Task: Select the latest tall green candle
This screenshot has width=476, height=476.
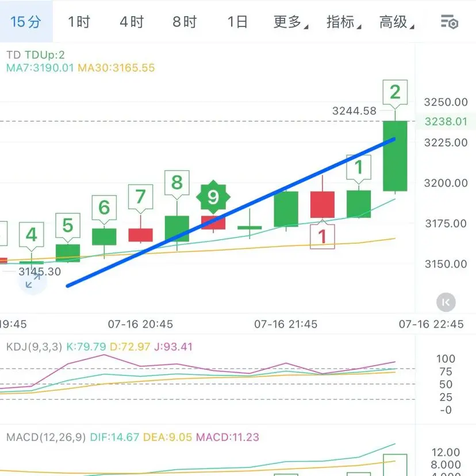Action: tap(395, 156)
